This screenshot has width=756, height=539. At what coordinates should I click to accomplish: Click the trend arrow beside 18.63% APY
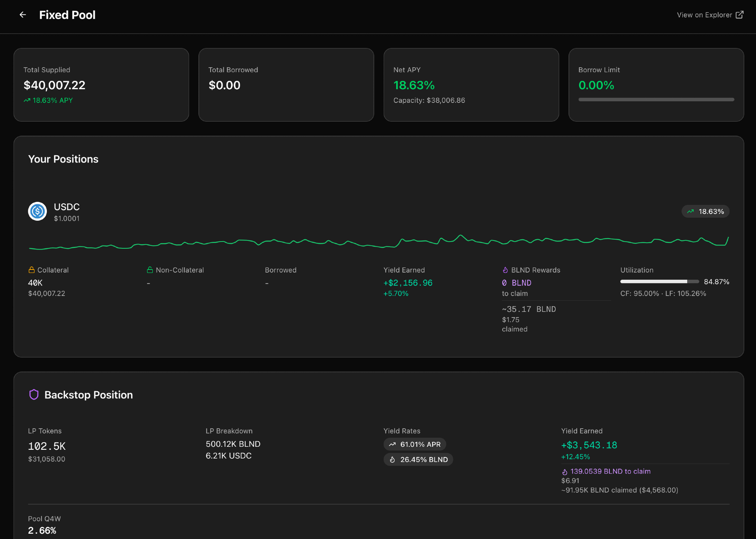27,100
